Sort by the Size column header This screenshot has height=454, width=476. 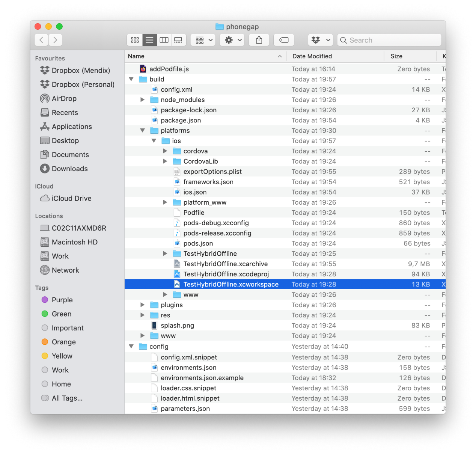coord(410,56)
